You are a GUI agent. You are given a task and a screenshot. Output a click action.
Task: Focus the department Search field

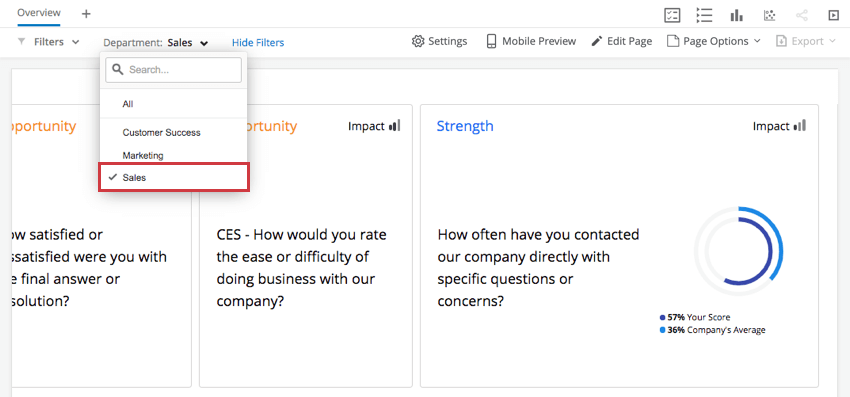pos(173,70)
